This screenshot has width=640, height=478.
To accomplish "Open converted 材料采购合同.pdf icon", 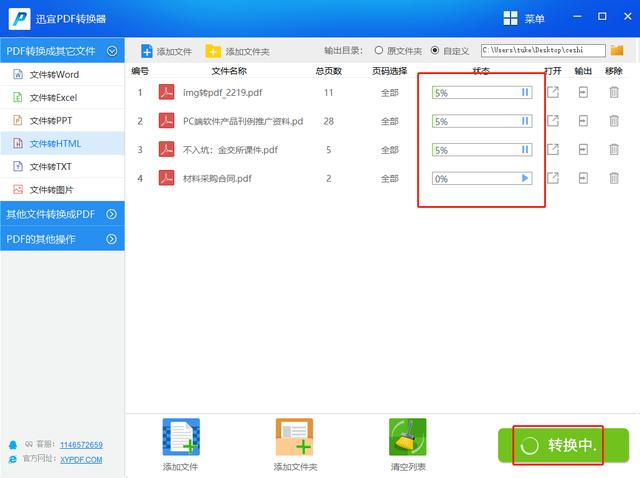I will coord(553,178).
